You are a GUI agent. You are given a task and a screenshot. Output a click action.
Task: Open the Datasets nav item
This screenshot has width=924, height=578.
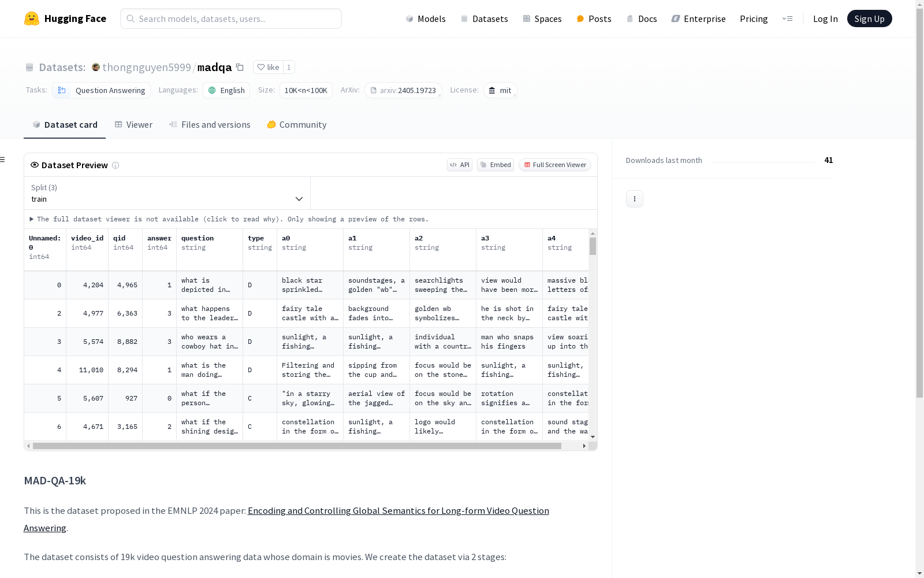click(484, 18)
